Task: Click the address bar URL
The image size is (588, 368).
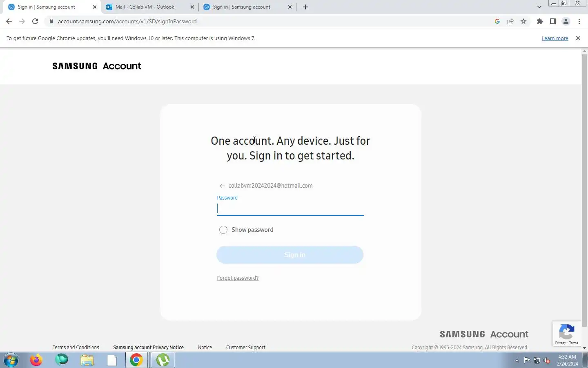Action: pyautogui.click(x=127, y=21)
